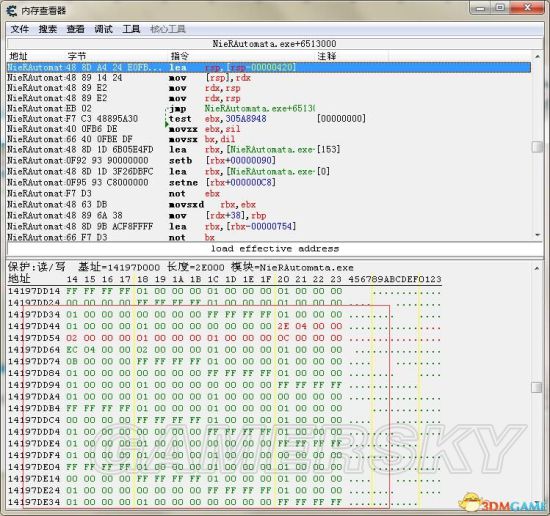Viewport: 550px width, 516px height.
Task: Click the Cheat Engine title bar icon
Action: click(x=12, y=11)
